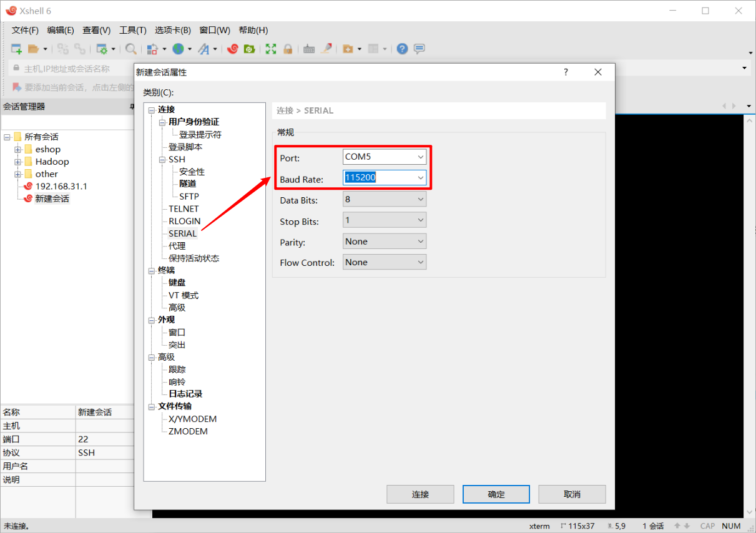Select 日志记录 in the category tree
Viewport: 756px width, 533px height.
185,394
